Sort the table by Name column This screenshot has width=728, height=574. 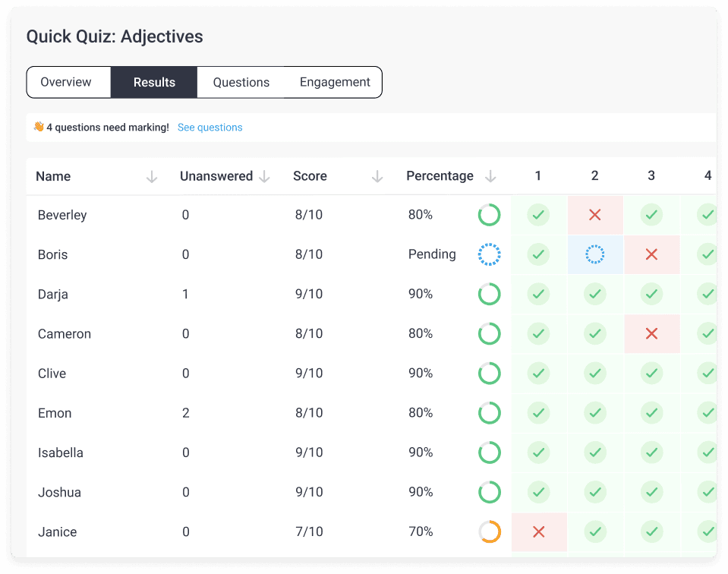pos(152,175)
